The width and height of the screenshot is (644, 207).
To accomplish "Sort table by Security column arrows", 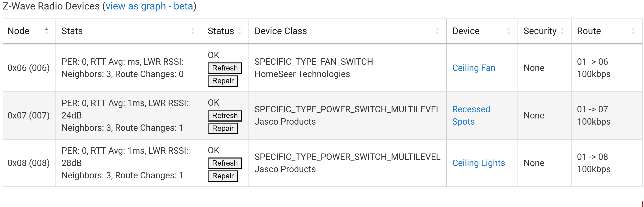I will [x=562, y=31].
